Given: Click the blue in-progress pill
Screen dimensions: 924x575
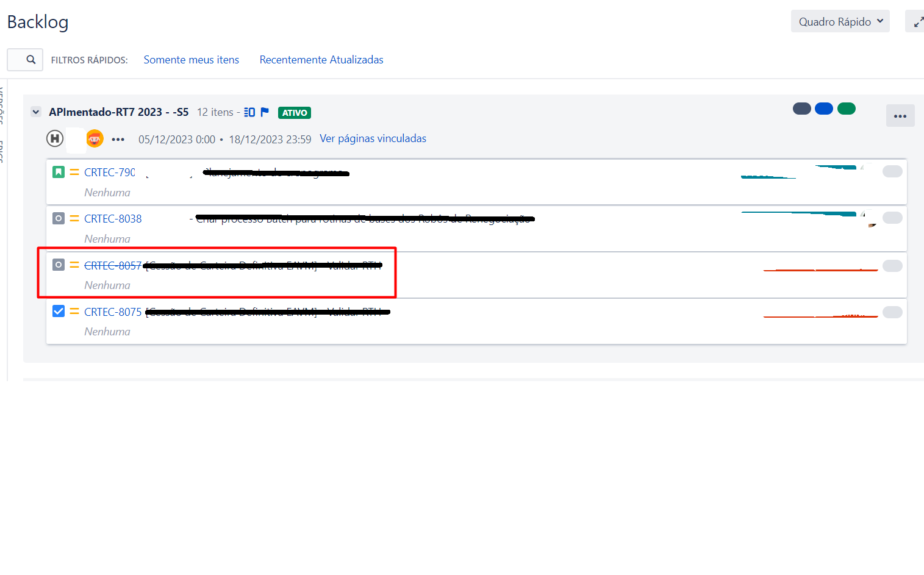Looking at the screenshot, I should pos(824,109).
